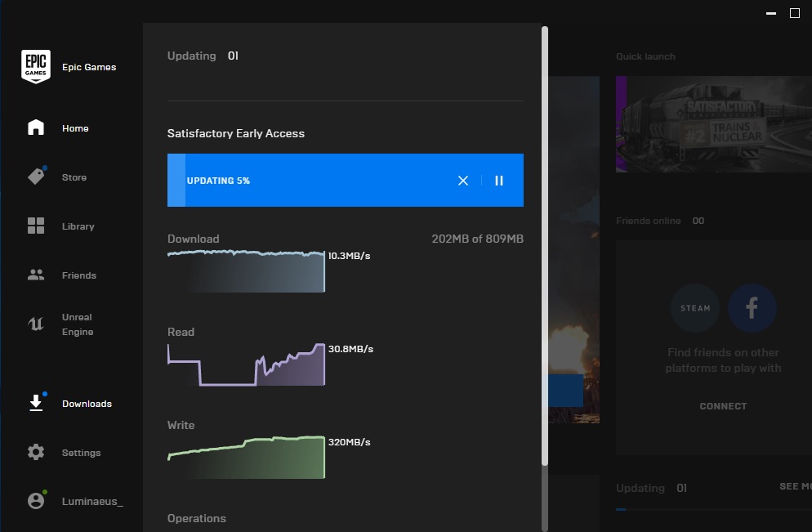Maximize the Epic Games launcher window

[x=795, y=13]
